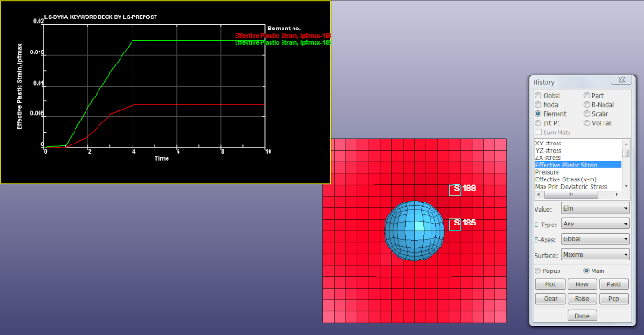Choose the Popup radio option

point(537,271)
